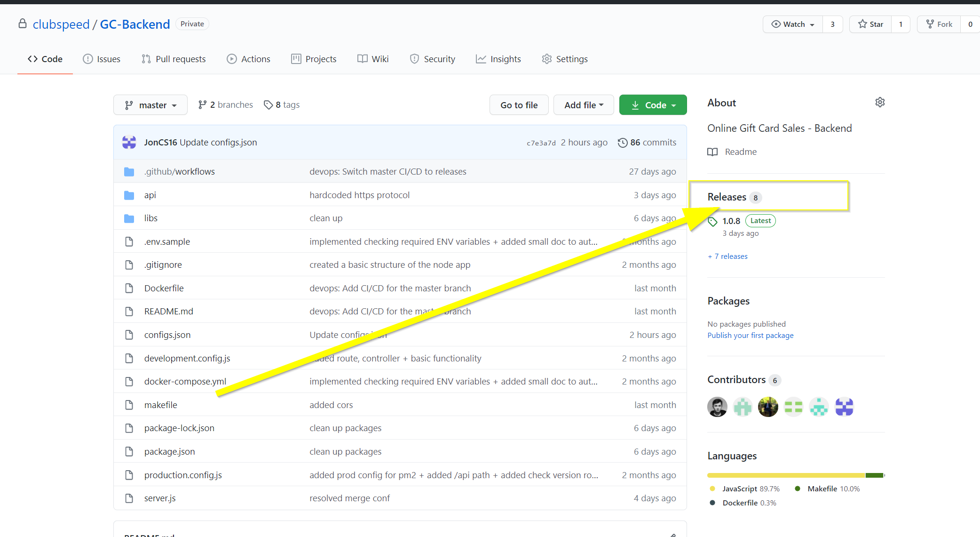Filter by JavaScript 89.7% language
The height and width of the screenshot is (537, 980).
(x=745, y=489)
